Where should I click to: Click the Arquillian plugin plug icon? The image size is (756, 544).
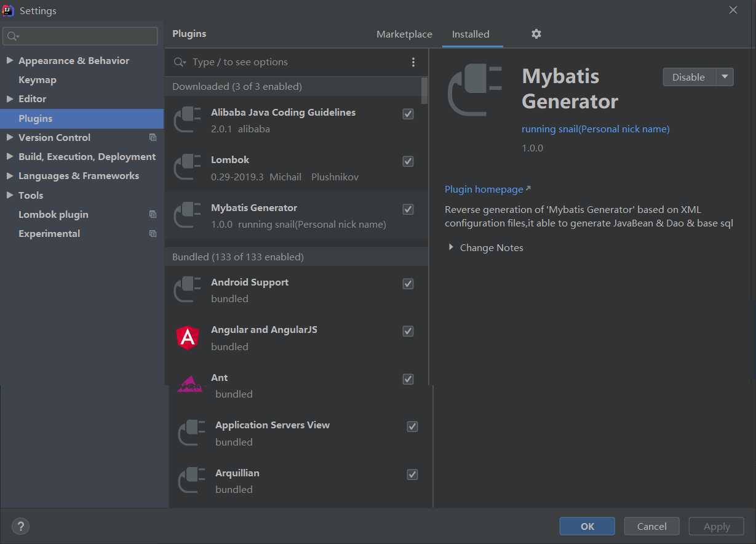192,480
